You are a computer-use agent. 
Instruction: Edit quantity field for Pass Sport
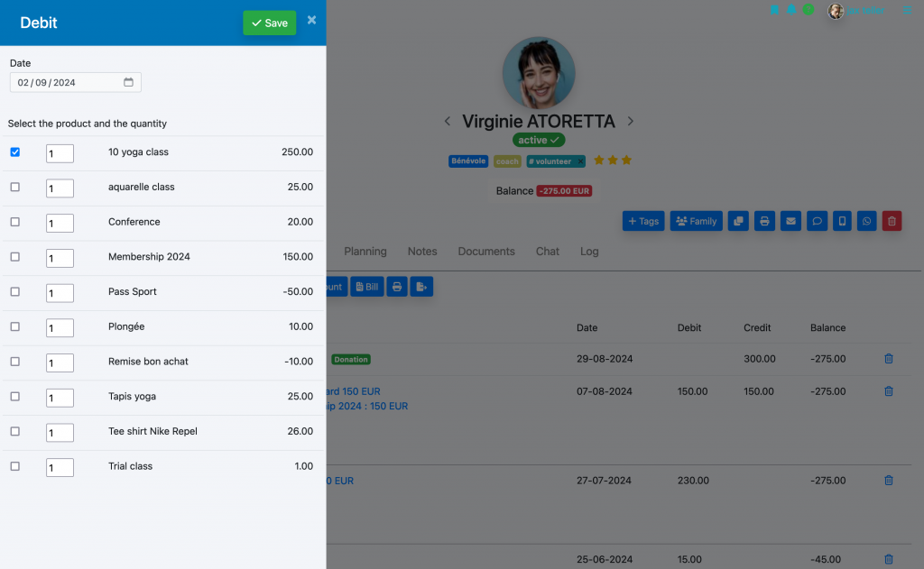[x=60, y=293]
